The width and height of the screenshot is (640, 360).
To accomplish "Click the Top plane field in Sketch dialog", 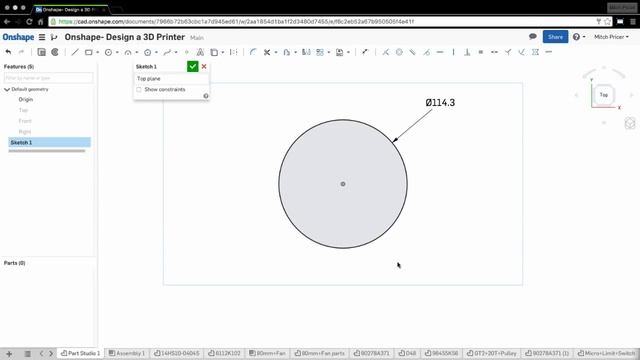I will click(x=171, y=79).
